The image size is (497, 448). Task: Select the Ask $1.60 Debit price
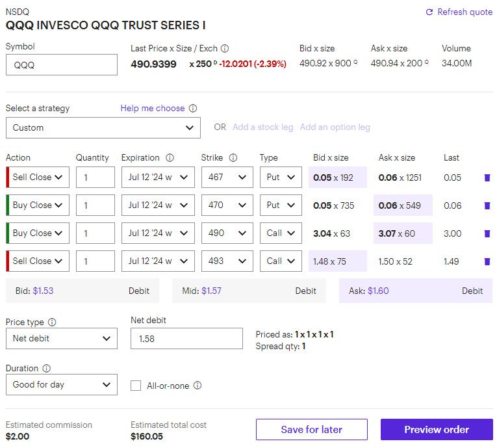(x=416, y=291)
